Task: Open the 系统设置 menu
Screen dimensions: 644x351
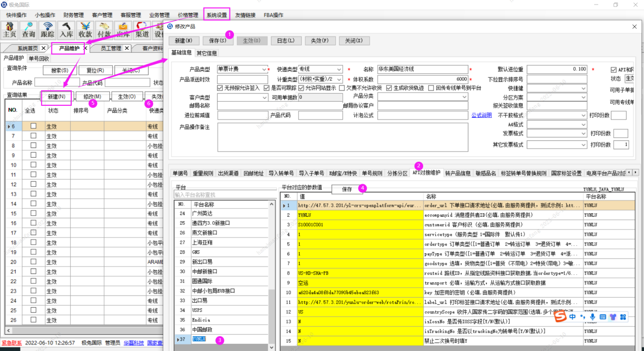Action: point(217,15)
